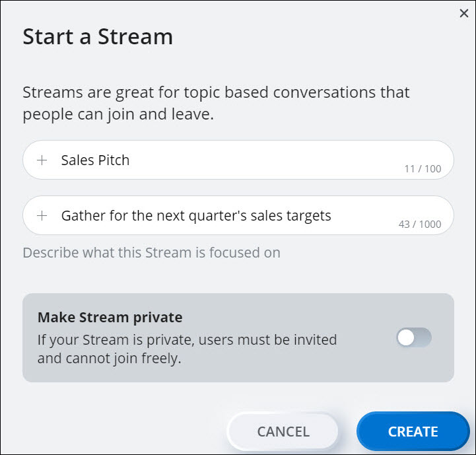
Task: Click the plus icon in the description field
Action: point(42,215)
